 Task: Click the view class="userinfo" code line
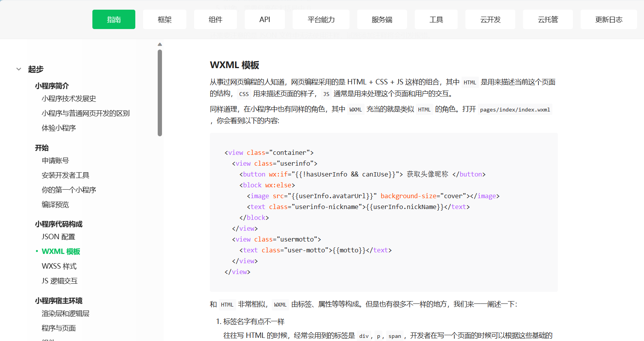click(x=274, y=163)
